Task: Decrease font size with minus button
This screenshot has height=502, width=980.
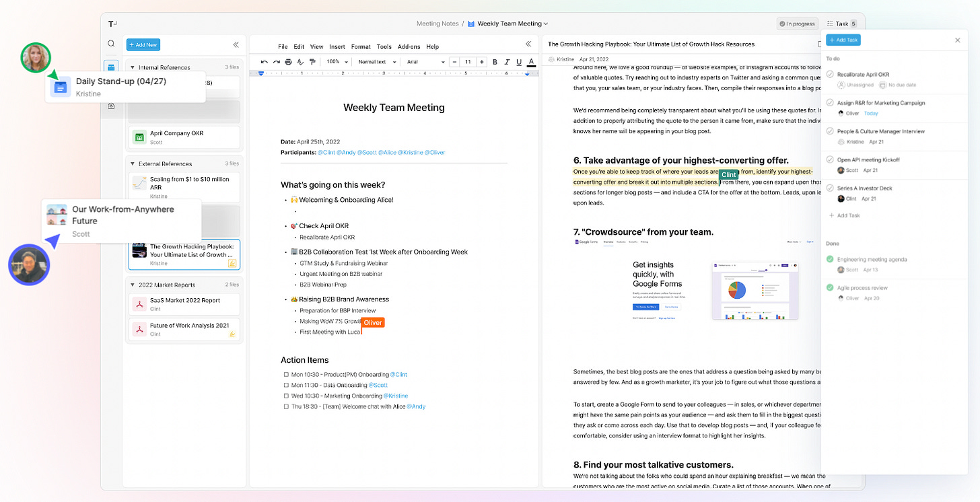Action: (454, 62)
